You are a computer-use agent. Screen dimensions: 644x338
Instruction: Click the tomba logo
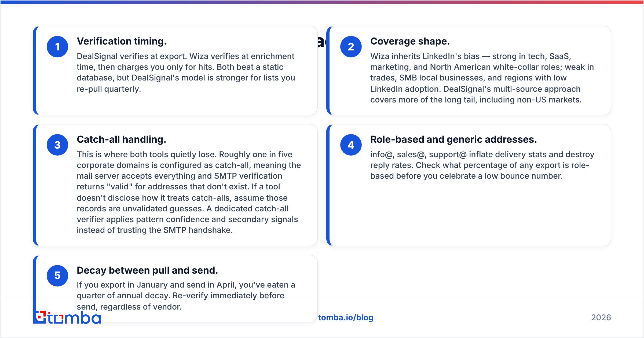67,317
